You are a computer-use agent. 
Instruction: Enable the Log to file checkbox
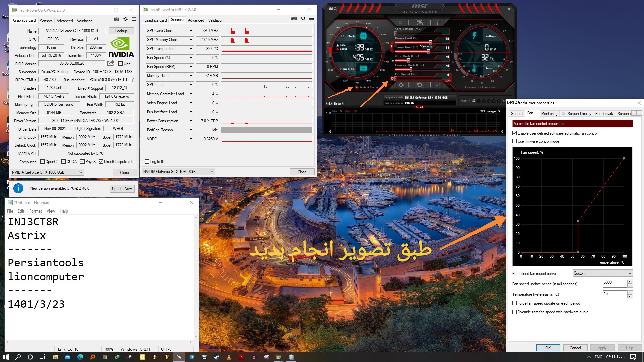point(147,162)
